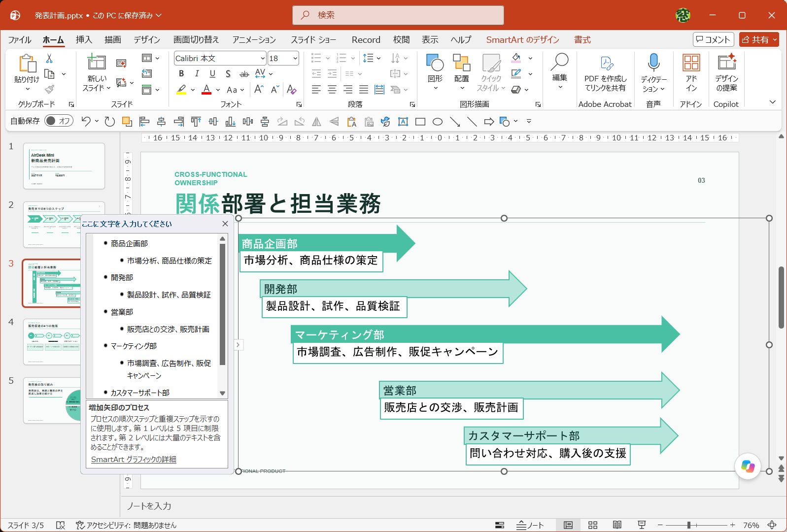Click the underline U icon

(x=212, y=73)
